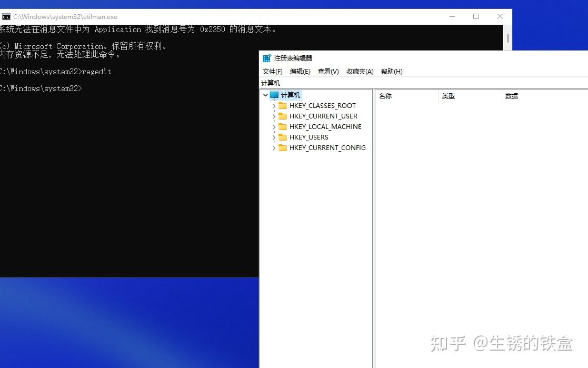The width and height of the screenshot is (588, 368).
Task: Open the 查看(V) menu
Action: click(328, 71)
